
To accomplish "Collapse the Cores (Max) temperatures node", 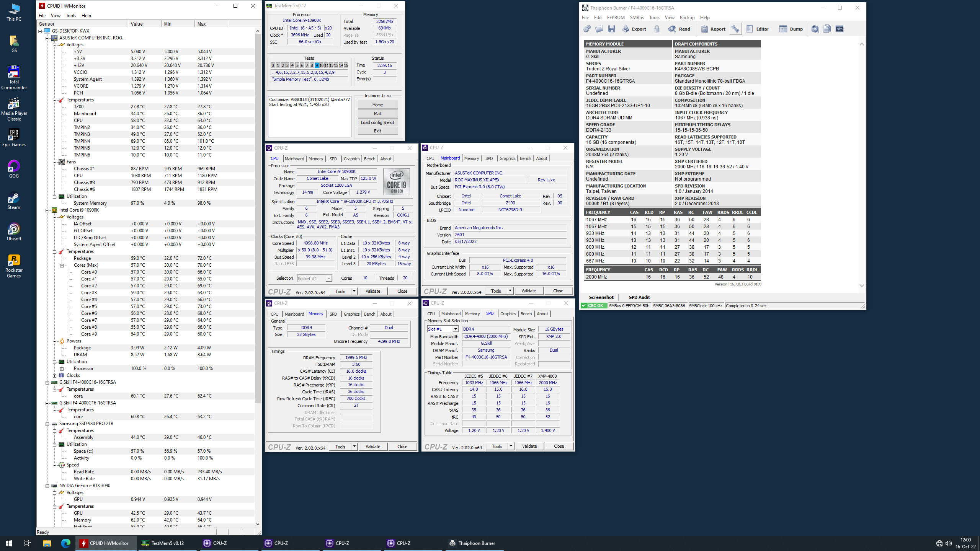I will (x=62, y=266).
